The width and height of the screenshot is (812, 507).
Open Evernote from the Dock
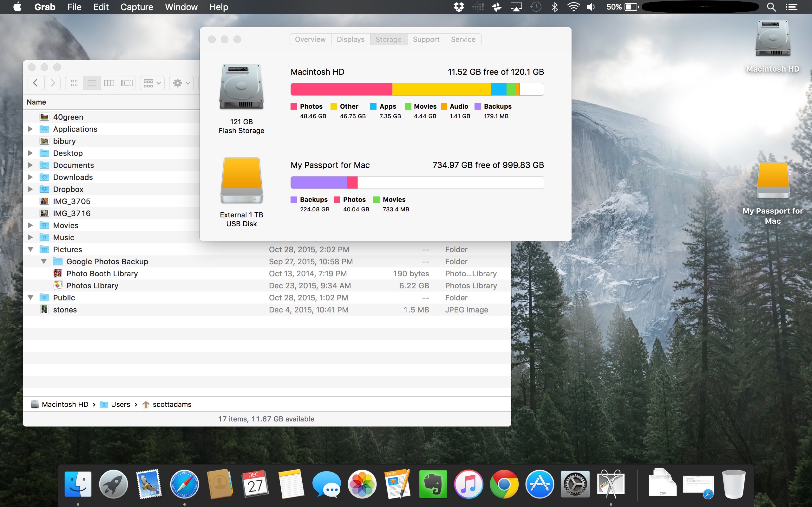[433, 484]
